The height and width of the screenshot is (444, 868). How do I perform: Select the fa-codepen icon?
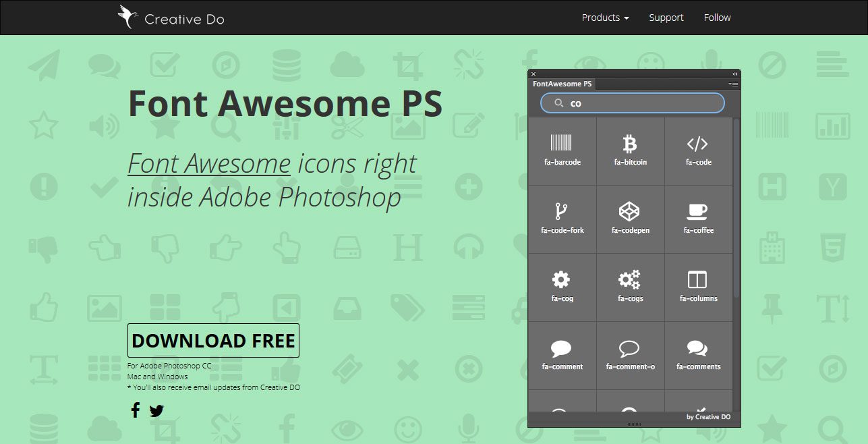630,217
